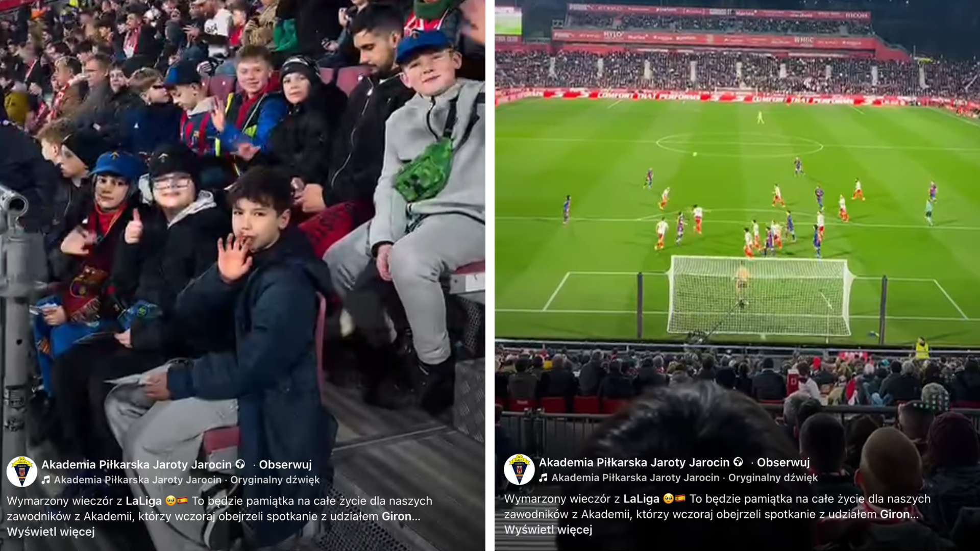
Task: Expand caption with Wyświetl więcej on the kids reel
Action: click(51, 532)
